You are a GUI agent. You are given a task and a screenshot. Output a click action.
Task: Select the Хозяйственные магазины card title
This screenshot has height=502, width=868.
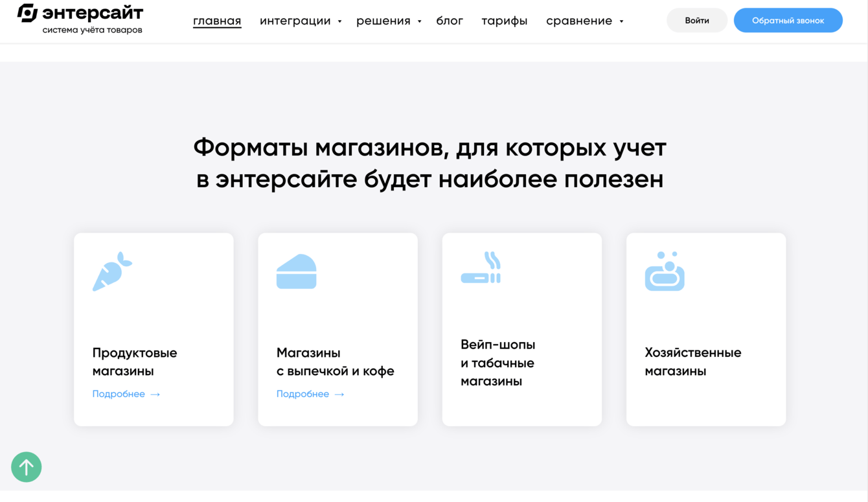[x=693, y=362]
